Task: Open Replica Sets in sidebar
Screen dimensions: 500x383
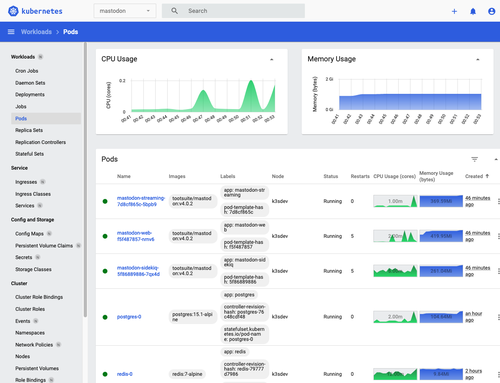Action: (x=29, y=130)
